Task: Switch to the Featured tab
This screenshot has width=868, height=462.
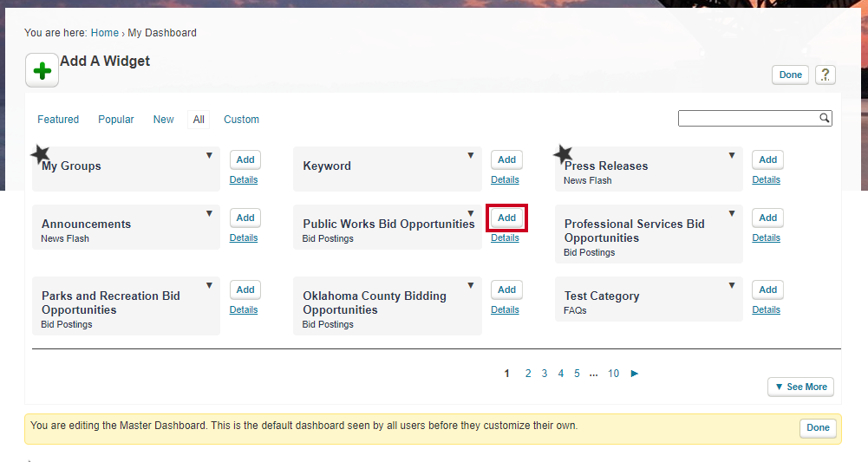Action: pos(58,120)
